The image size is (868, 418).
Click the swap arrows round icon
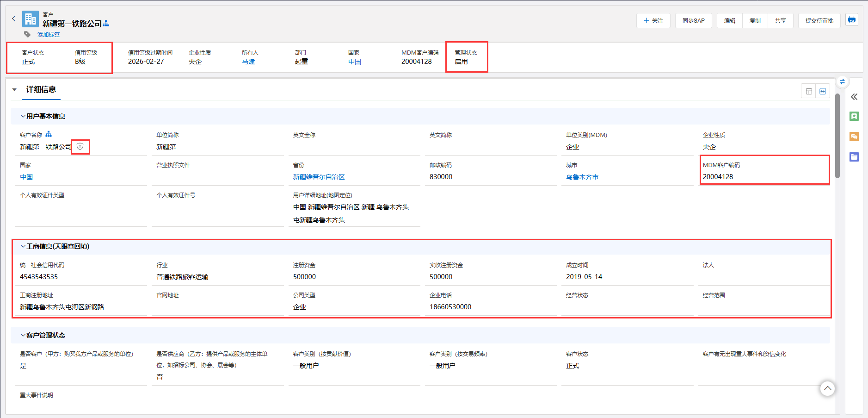pos(842,82)
